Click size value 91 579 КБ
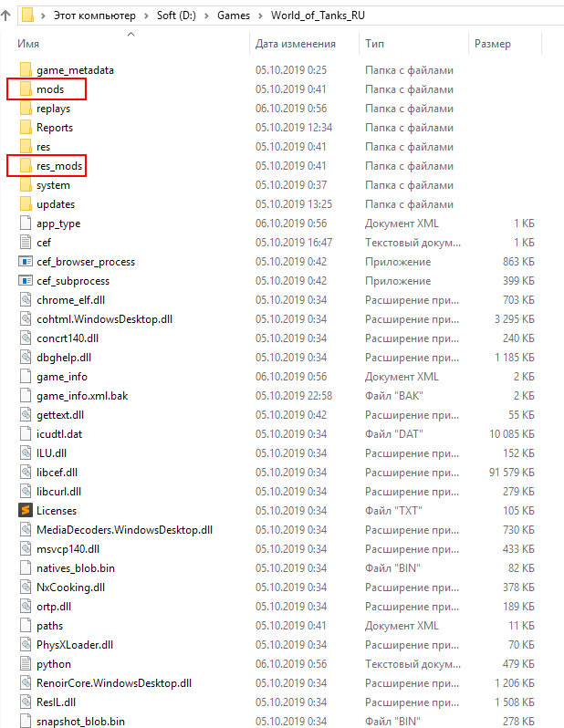This screenshot has height=728, width=564. (511, 473)
